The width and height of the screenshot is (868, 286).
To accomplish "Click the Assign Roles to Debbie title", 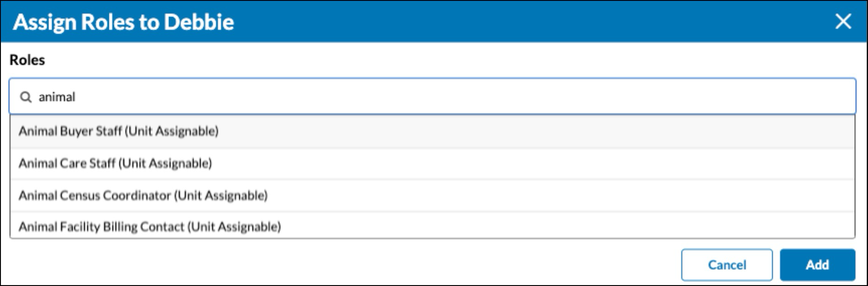I will (x=124, y=22).
